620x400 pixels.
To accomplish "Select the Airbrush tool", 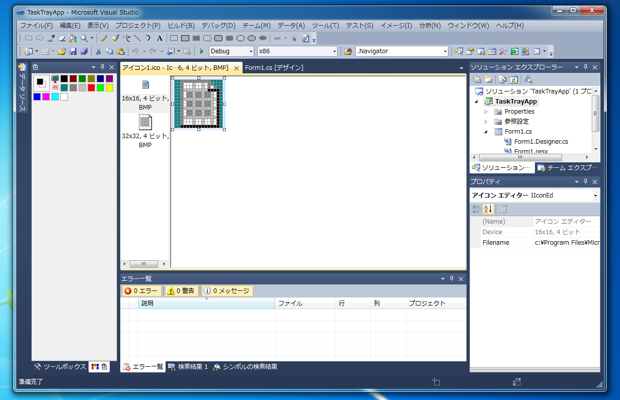I will [x=127, y=38].
